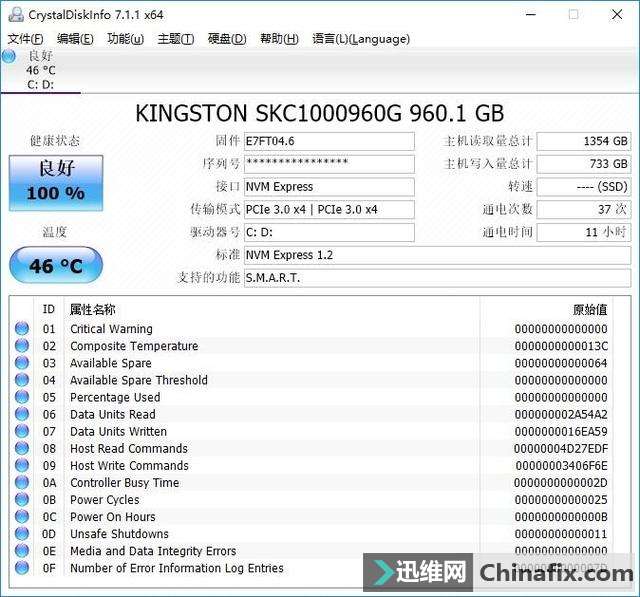Select the C: D: disk tab at top

coord(41,70)
